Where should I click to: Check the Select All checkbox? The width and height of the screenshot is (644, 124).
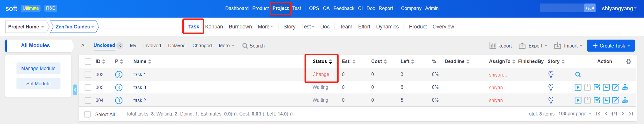pyautogui.click(x=88, y=114)
